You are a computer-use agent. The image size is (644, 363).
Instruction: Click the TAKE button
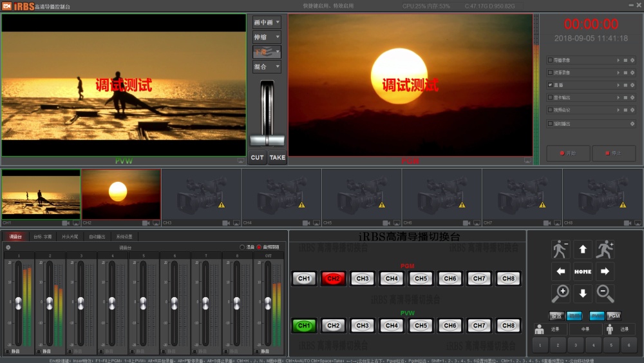277,157
